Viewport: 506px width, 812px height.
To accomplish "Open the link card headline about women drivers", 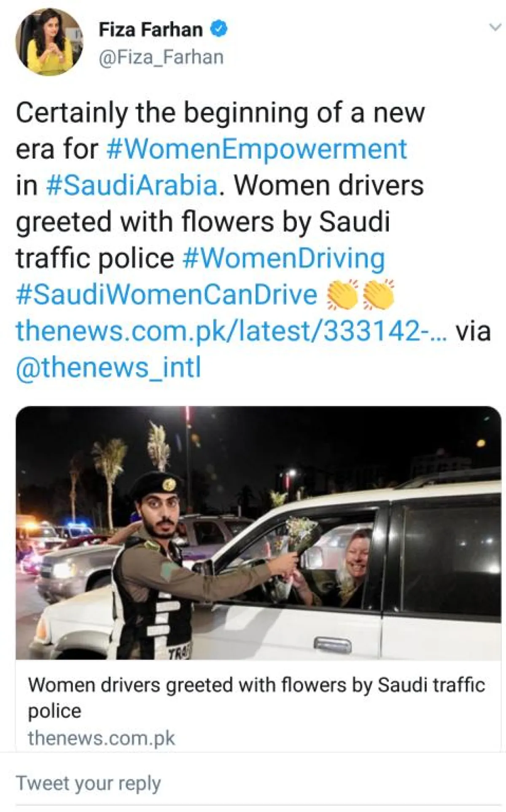I will click(257, 697).
